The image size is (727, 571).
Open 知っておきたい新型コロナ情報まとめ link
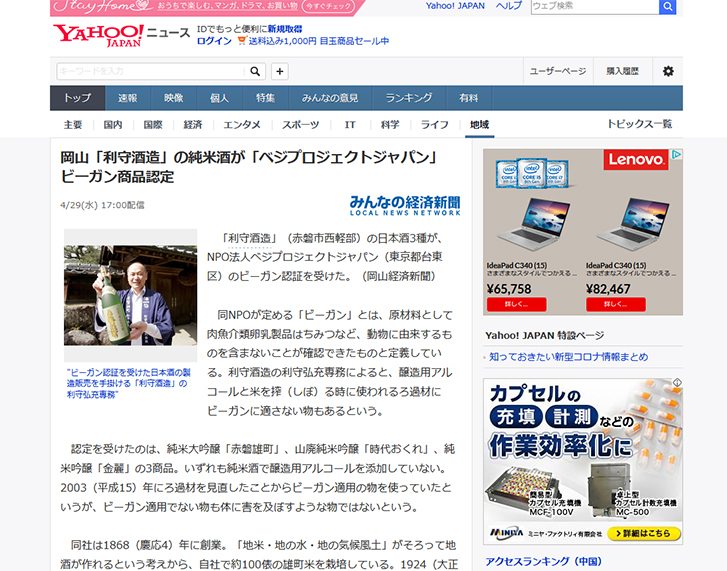click(x=568, y=357)
